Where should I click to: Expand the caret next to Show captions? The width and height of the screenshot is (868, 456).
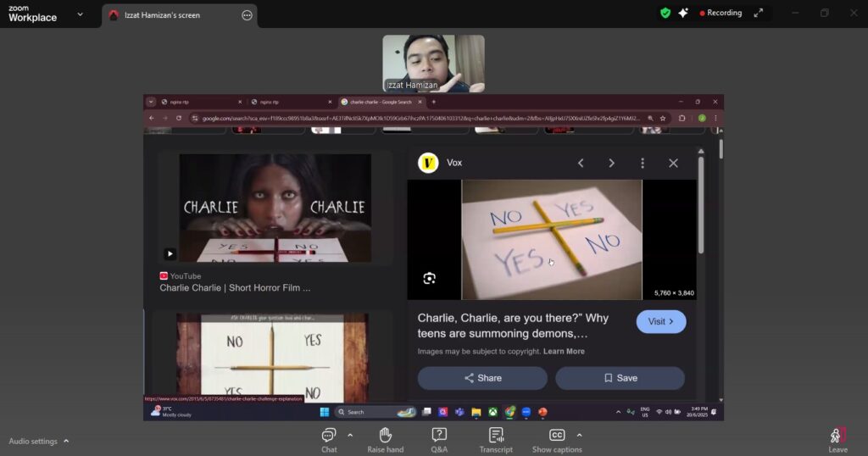(x=579, y=436)
